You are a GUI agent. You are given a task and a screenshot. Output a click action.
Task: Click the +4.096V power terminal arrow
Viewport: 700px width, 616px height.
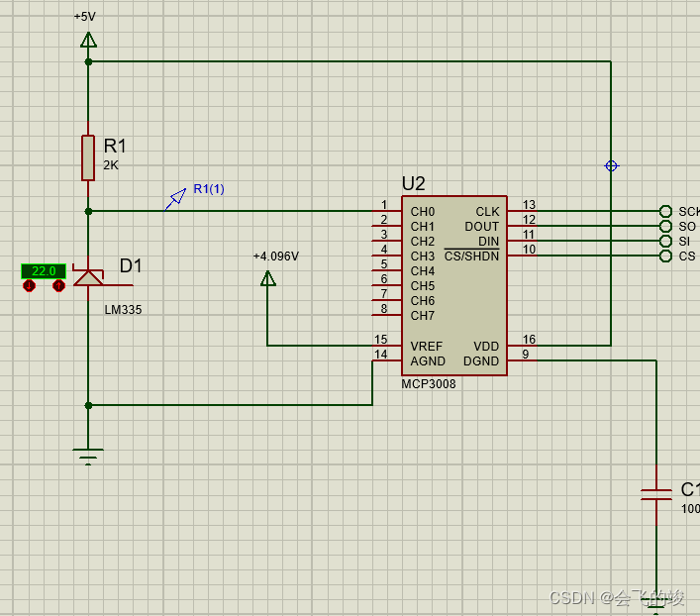coord(268,278)
